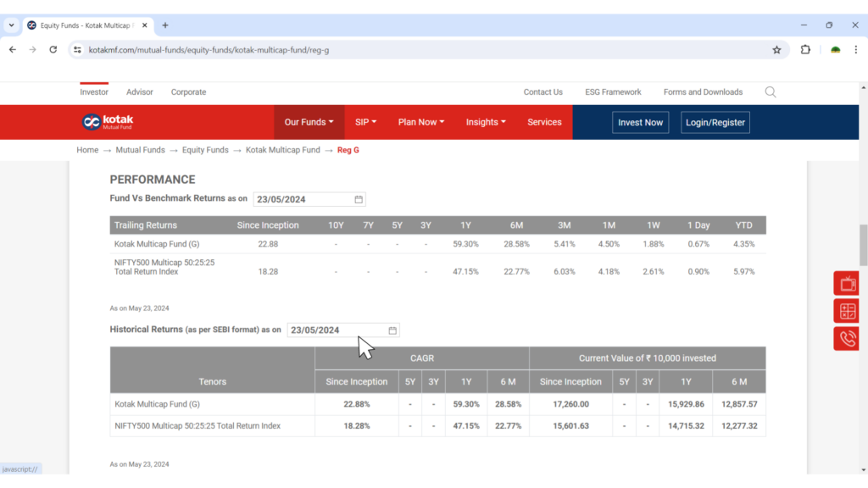The image size is (868, 488).
Task: Click the Kotak Mutual Fund logo
Action: click(108, 122)
